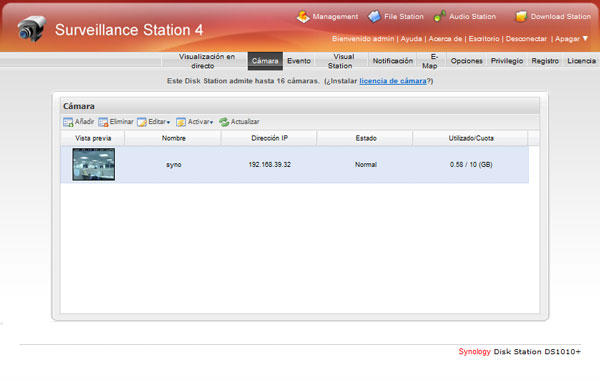Click the Bienvenido admin text

[363, 39]
